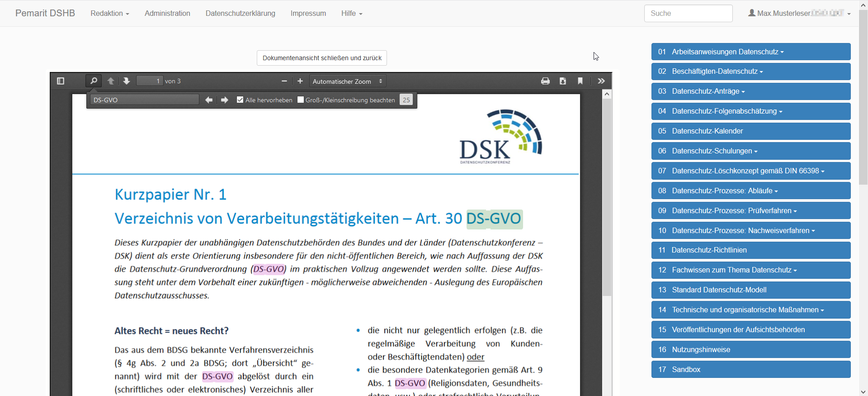Open the Impressum page in navbar
This screenshot has width=868, height=396.
(x=308, y=14)
